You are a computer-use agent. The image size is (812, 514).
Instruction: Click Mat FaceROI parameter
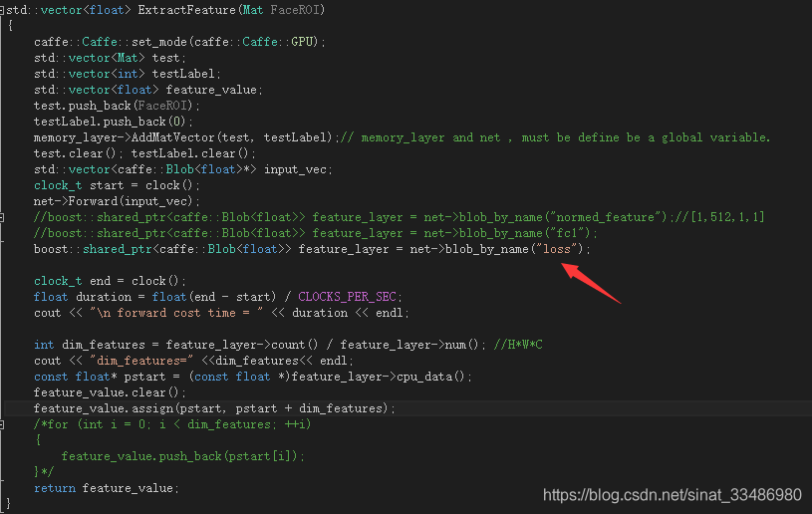[x=281, y=10]
